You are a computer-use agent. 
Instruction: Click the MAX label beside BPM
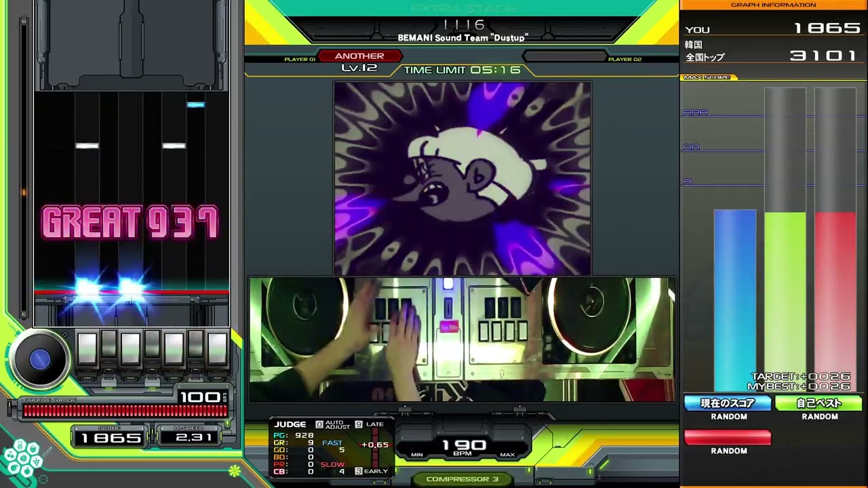tap(507, 455)
